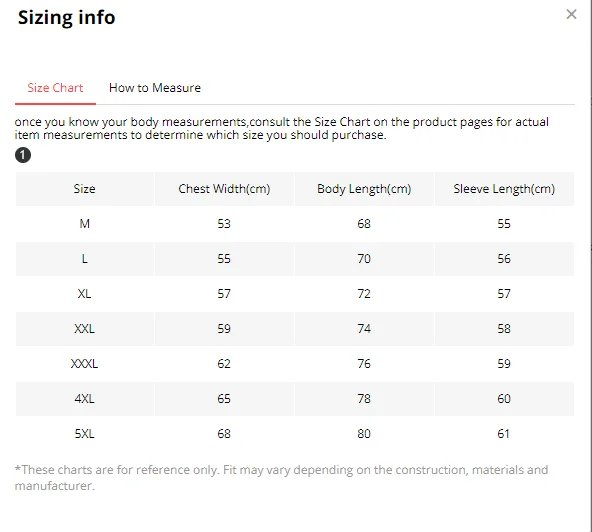Select the XL size row label
Viewport: 592px width, 532px height.
click(85, 294)
